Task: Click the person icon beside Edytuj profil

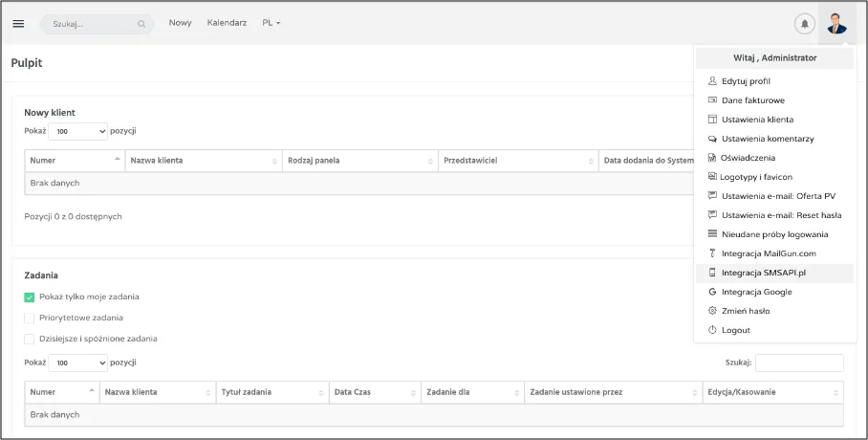Action: point(712,81)
